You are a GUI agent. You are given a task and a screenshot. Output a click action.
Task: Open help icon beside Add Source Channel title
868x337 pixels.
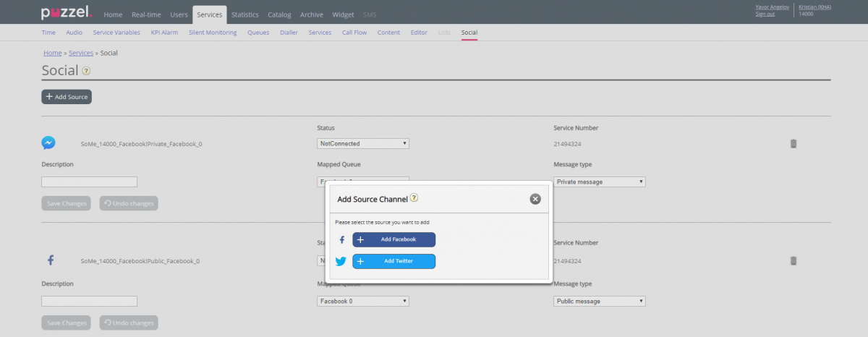(414, 197)
